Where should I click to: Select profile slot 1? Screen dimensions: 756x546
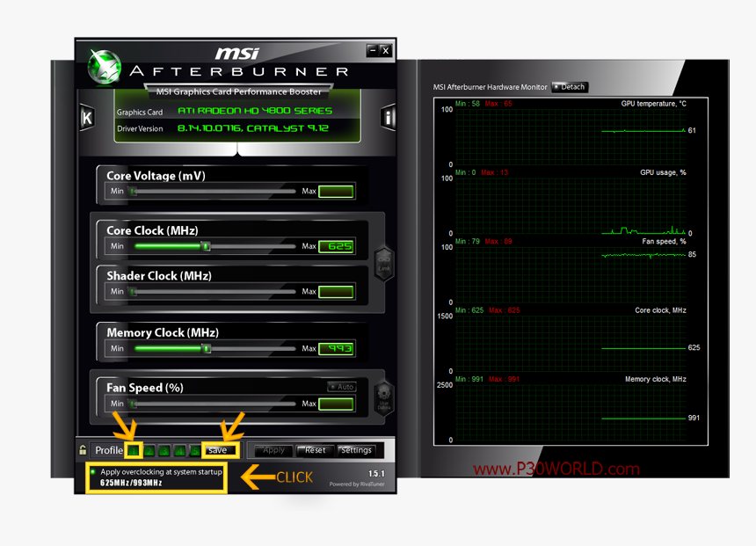click(134, 451)
